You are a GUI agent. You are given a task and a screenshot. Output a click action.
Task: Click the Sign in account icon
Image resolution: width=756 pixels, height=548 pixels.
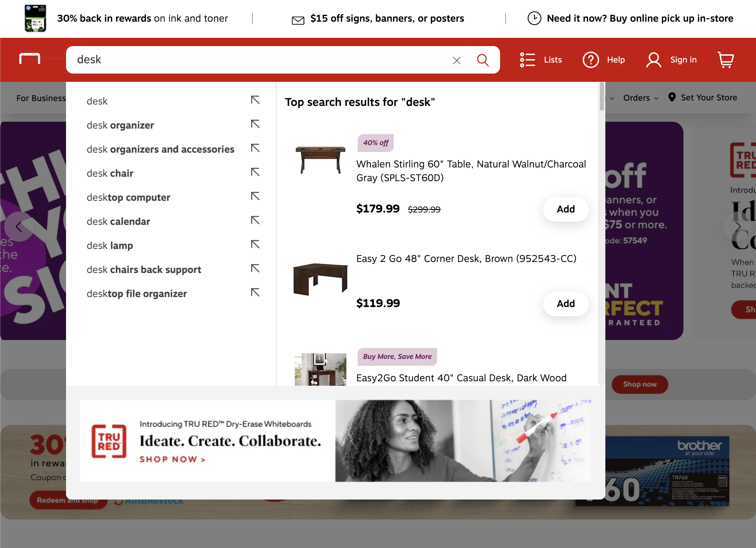pos(654,60)
